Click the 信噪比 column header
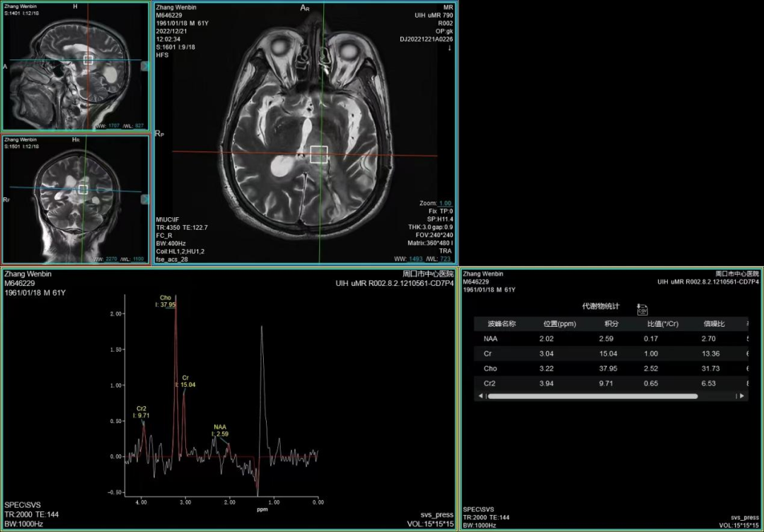Image resolution: width=764 pixels, height=532 pixels. point(714,323)
